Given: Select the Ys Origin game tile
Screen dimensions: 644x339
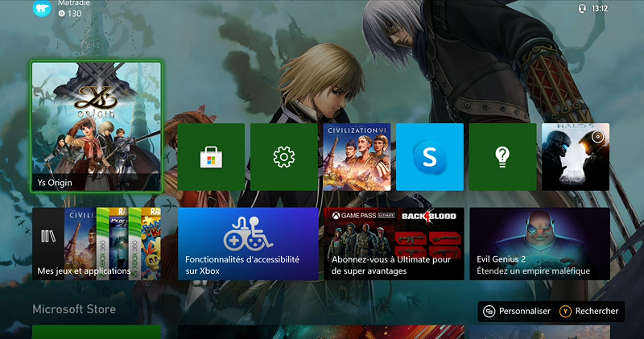Looking at the screenshot, I should tap(97, 126).
